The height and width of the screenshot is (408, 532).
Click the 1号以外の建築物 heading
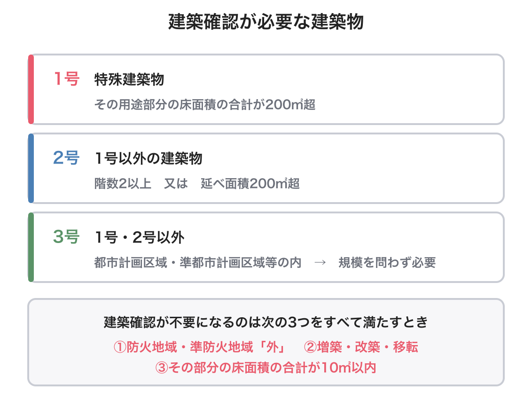pyautogui.click(x=148, y=158)
